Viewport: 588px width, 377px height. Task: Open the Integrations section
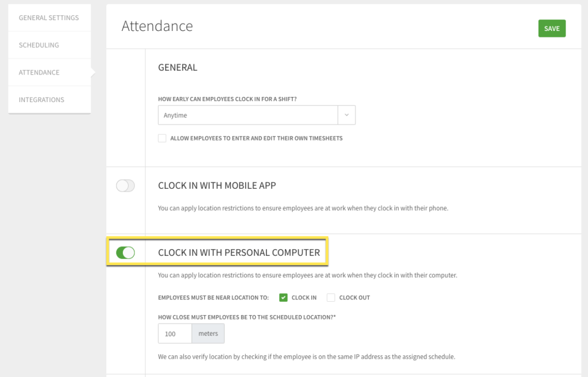pos(41,99)
